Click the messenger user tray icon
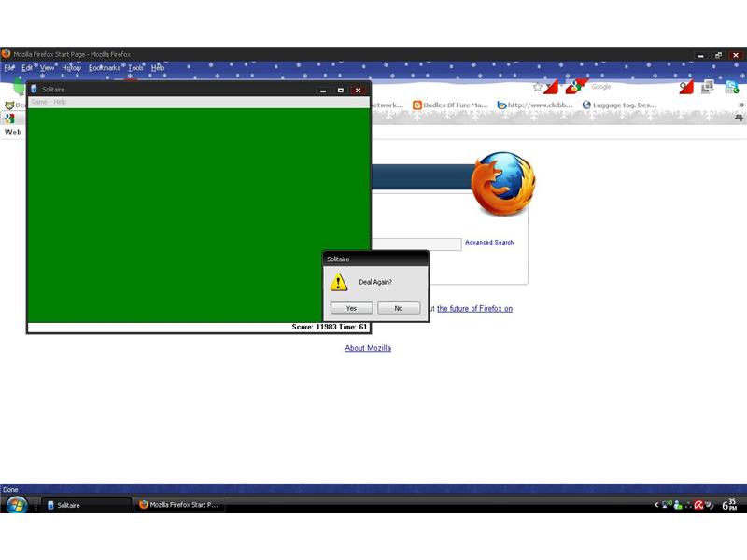Screen dimensions: 747x560 pos(678,505)
